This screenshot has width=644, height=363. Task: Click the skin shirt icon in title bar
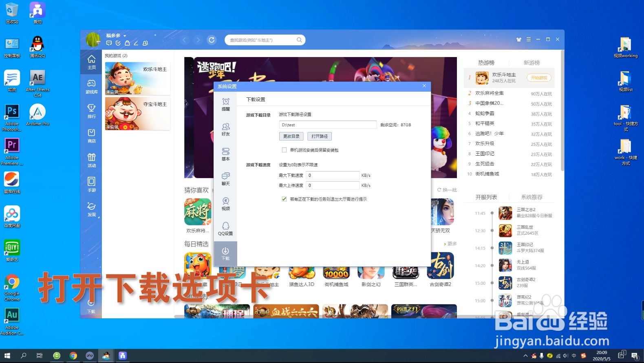click(519, 40)
